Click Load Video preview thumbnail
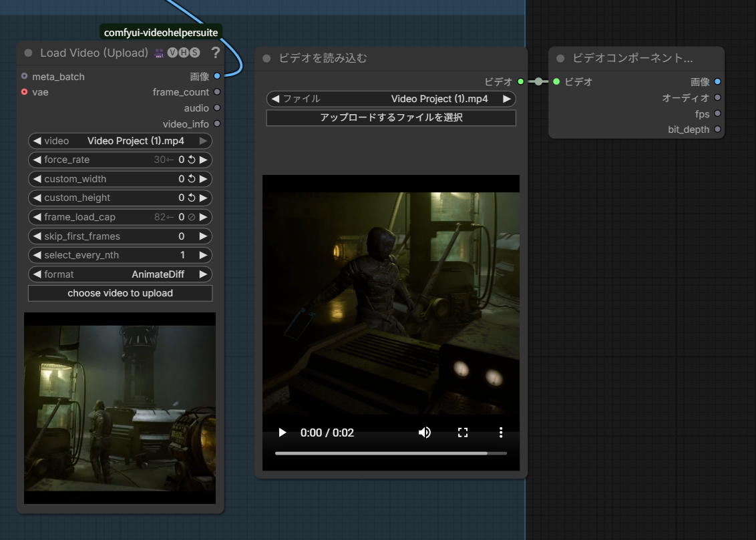This screenshot has width=756, height=540. [x=120, y=408]
